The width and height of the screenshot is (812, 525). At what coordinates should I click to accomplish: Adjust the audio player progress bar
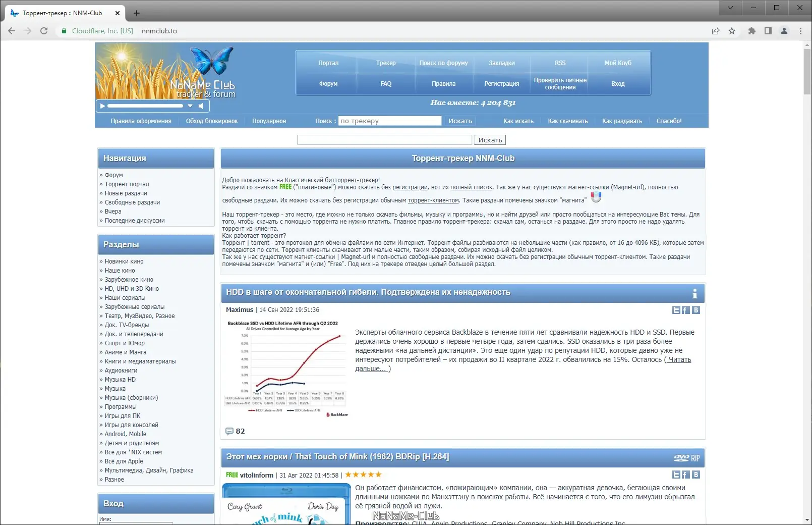click(x=145, y=106)
